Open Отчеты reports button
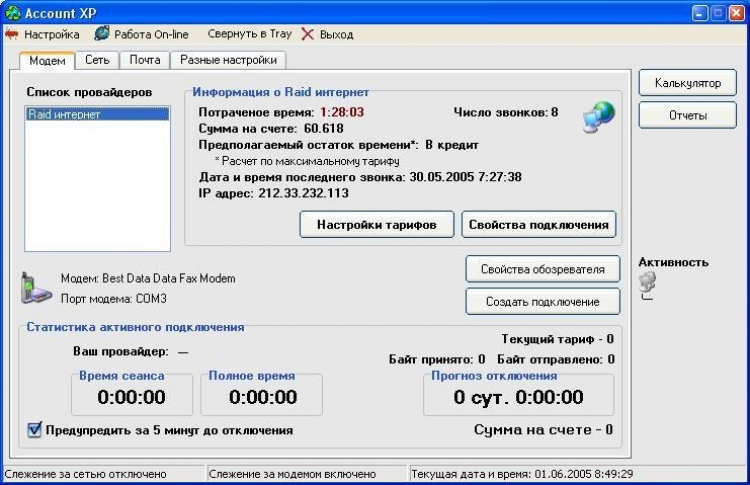 point(687,115)
